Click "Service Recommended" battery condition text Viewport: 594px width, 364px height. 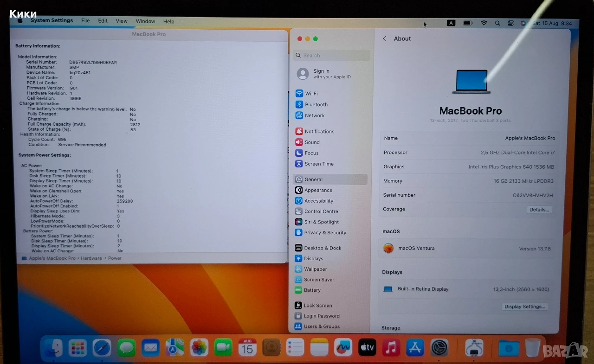point(82,145)
